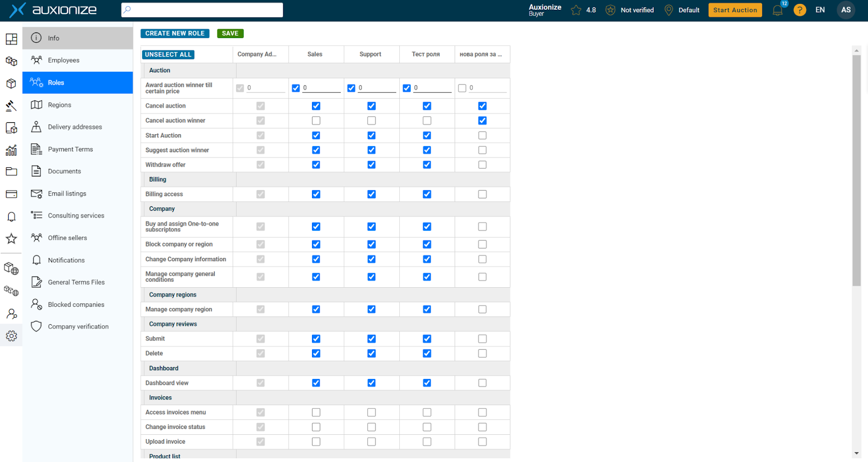868x462 pixels.
Task: Open the user profile rail icon
Action: (11, 314)
